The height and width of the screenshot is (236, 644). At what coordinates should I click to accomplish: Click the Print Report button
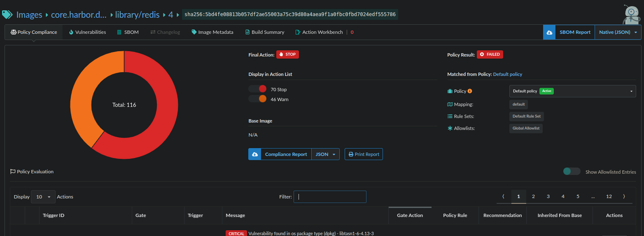click(364, 154)
